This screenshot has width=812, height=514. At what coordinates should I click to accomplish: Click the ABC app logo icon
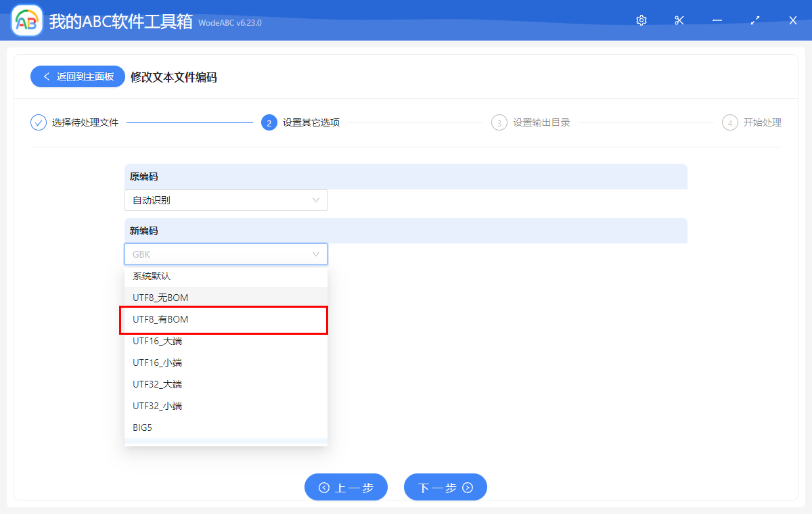pos(26,20)
